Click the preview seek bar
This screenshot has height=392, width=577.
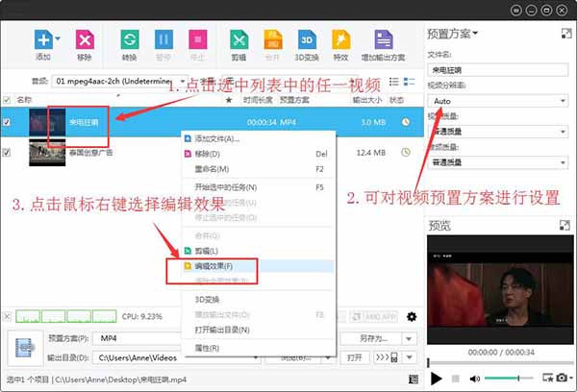(x=500, y=363)
